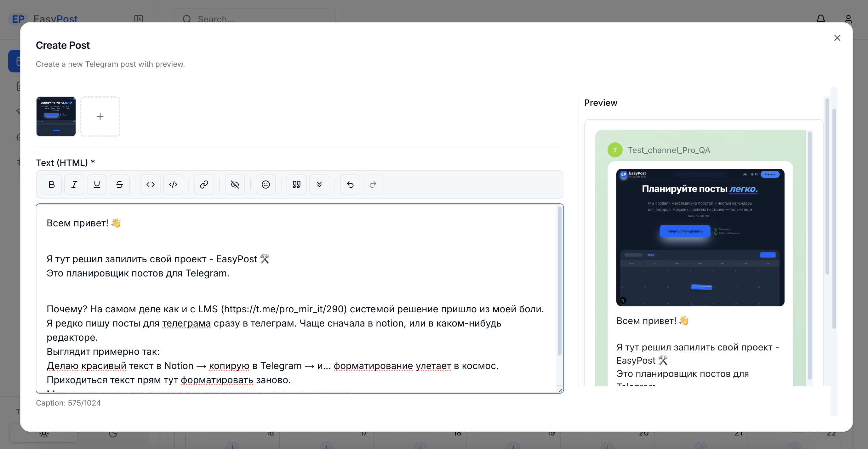This screenshot has width=868, height=449.
Task: Toggle spoiler hidden text eye icon
Action: click(235, 184)
